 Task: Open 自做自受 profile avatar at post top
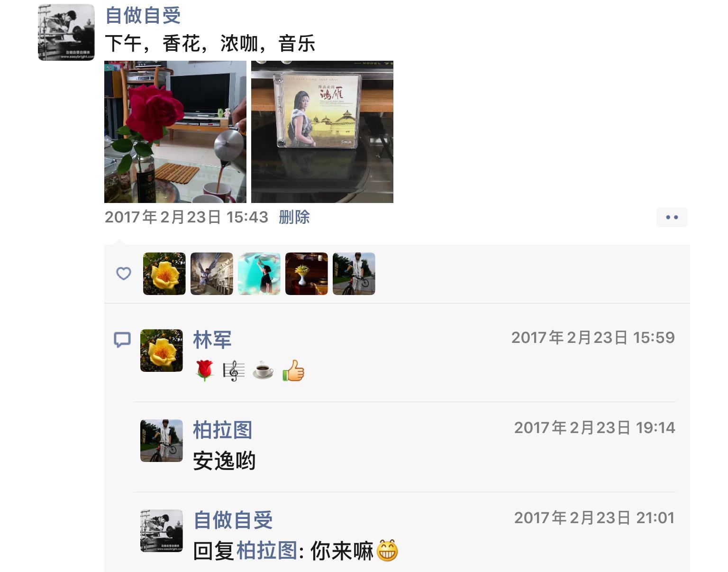66,32
